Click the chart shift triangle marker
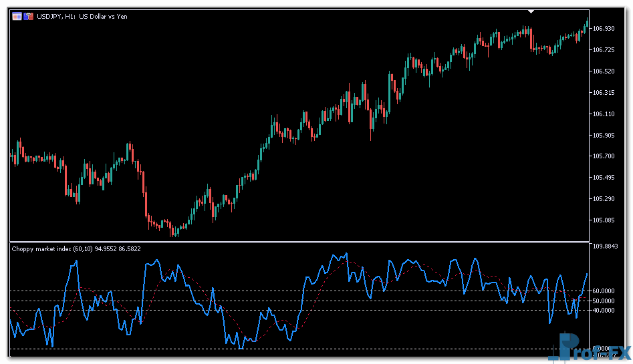 pos(531,12)
